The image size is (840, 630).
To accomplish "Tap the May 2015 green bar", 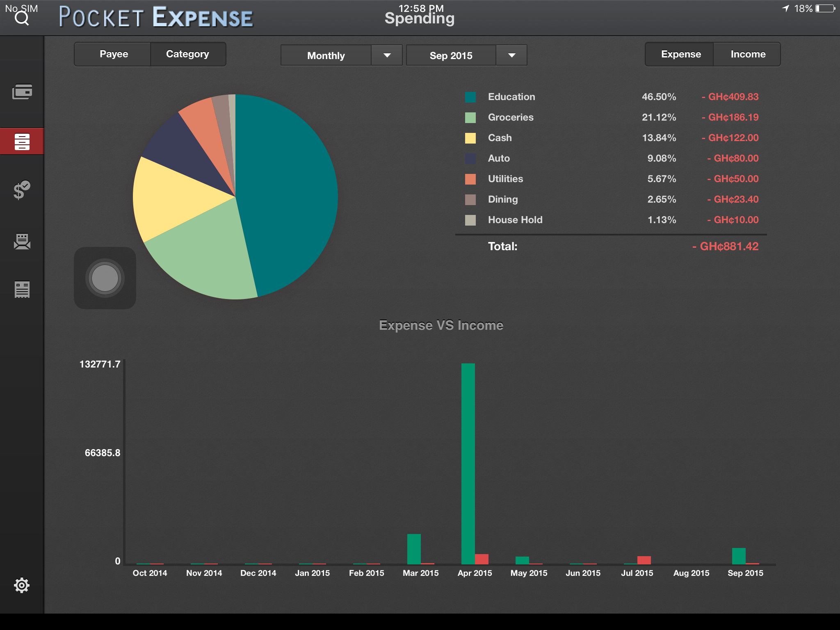I will click(522, 560).
